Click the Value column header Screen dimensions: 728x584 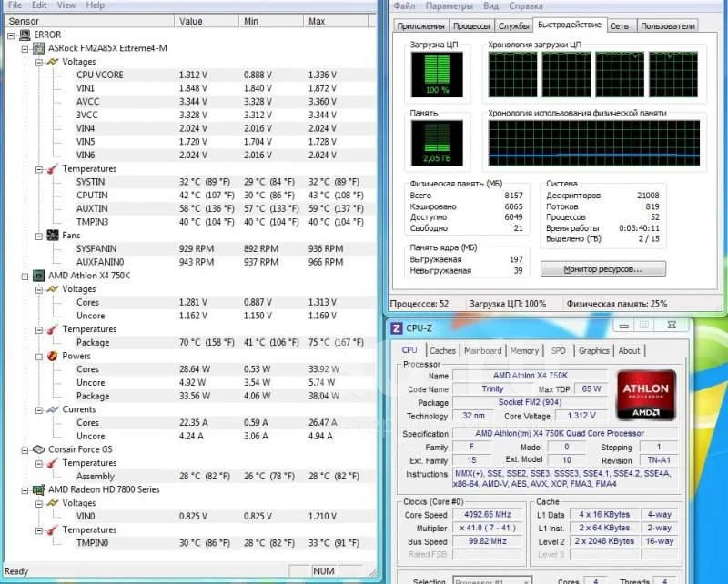tap(207, 21)
